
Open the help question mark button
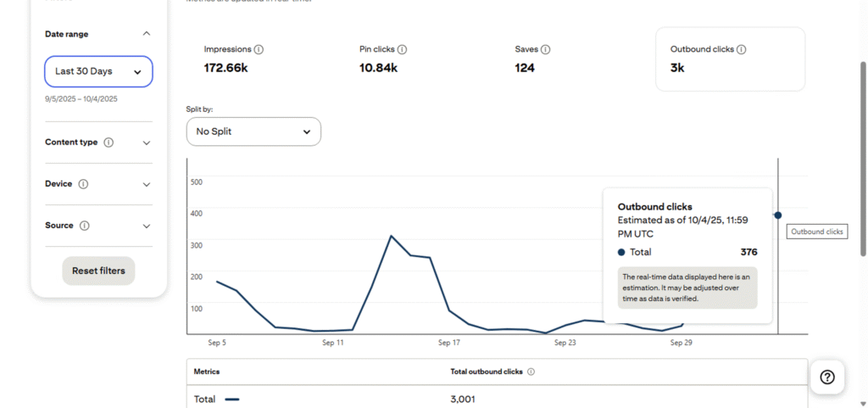click(x=827, y=377)
